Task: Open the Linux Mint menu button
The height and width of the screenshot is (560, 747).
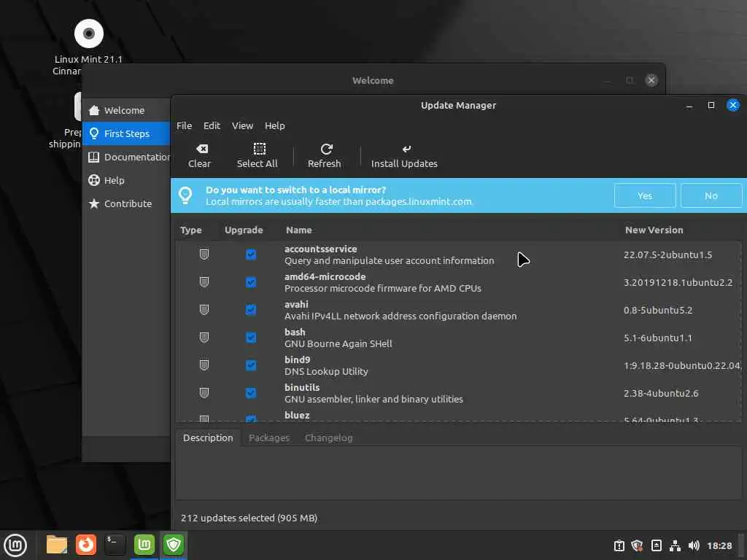Action: 15,545
